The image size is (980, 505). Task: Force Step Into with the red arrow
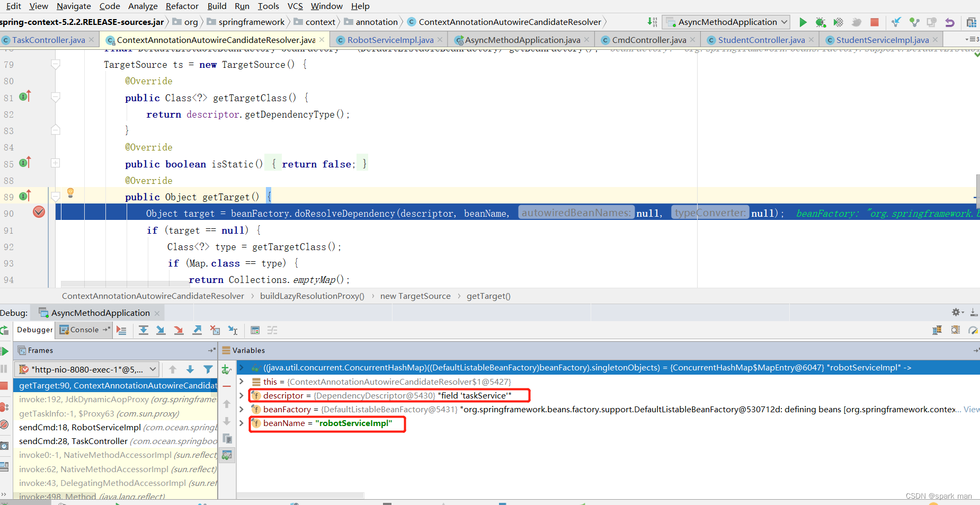[x=179, y=330]
